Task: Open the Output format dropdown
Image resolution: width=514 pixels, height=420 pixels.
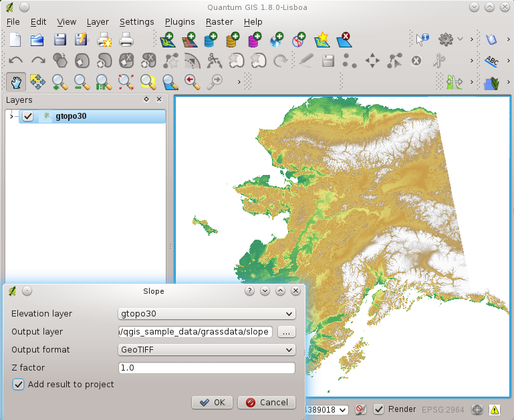Action: 206,349
